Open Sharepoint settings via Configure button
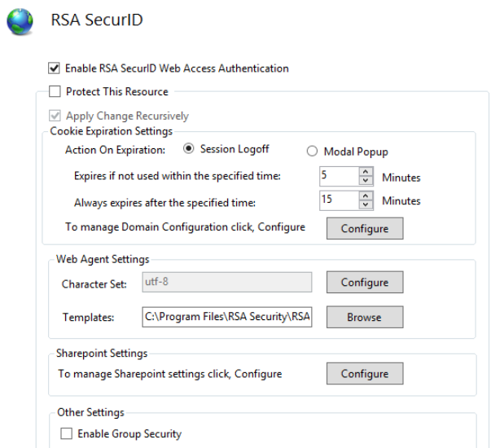504x448 pixels. point(365,374)
